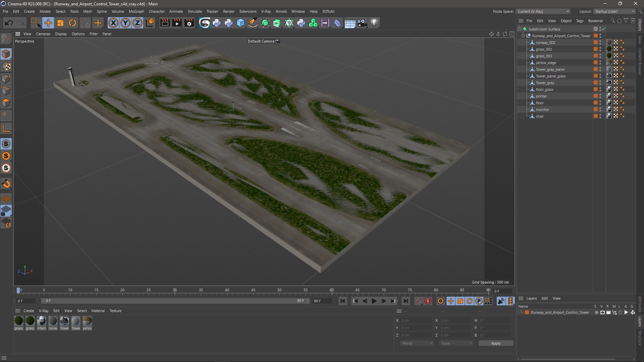Viewport: 644px width, 362px height.
Task: Click Play Forwards button
Action: 374,301
